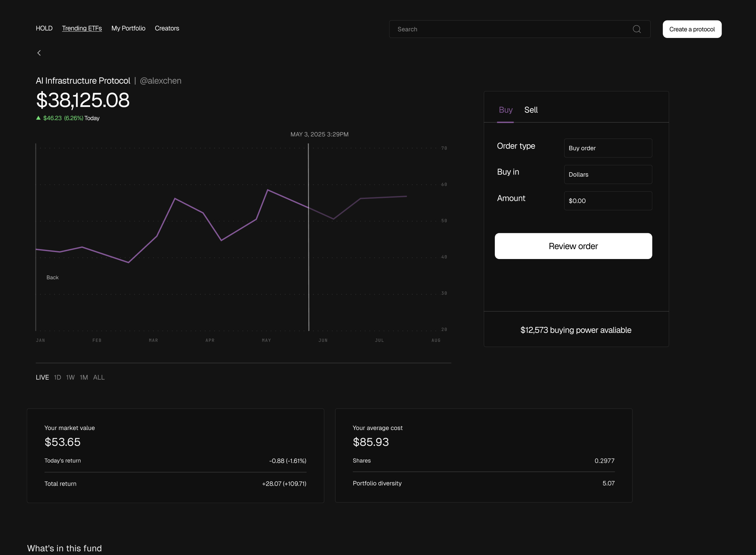This screenshot has width=756, height=555.
Task: Open the Buy in Dollars dropdown
Action: [x=608, y=174]
